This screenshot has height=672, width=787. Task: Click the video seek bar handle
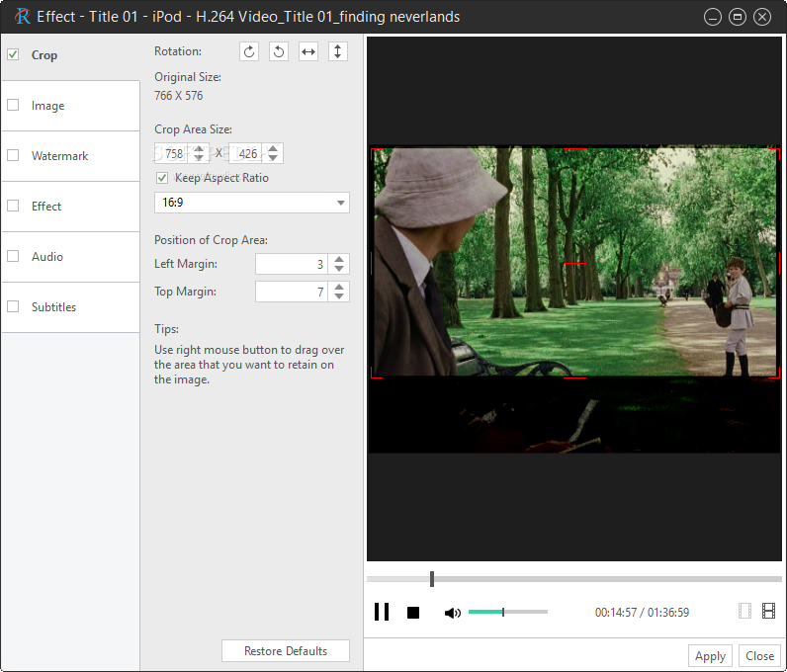[x=432, y=579]
